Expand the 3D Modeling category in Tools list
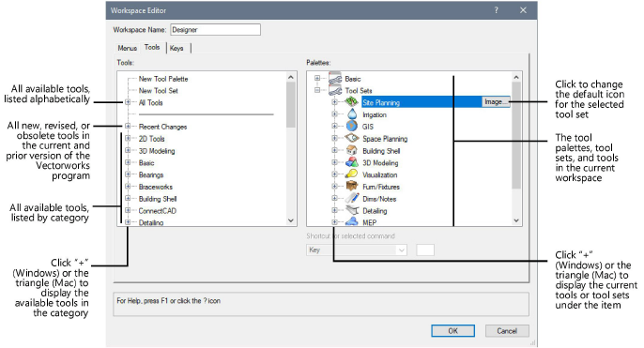This screenshot has height=348, width=644. (x=128, y=151)
